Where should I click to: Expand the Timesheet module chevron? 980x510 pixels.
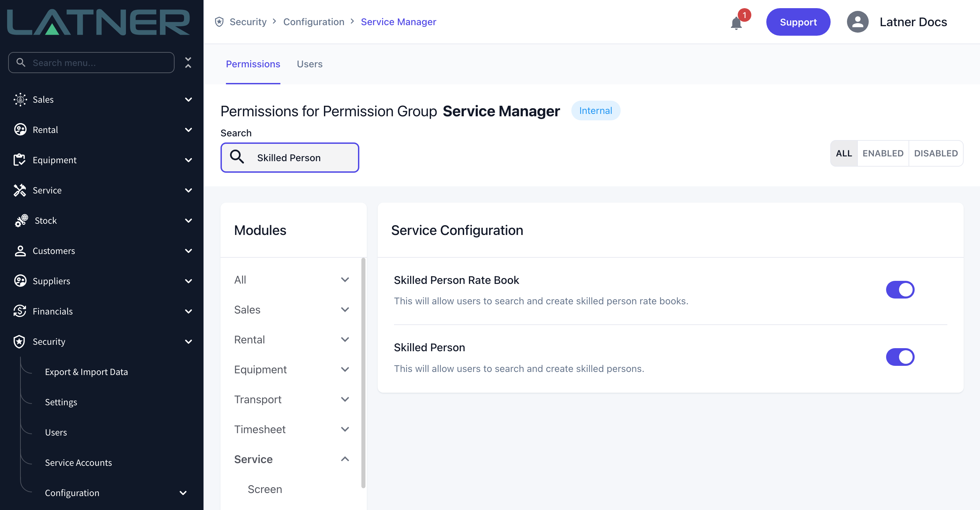(x=345, y=429)
